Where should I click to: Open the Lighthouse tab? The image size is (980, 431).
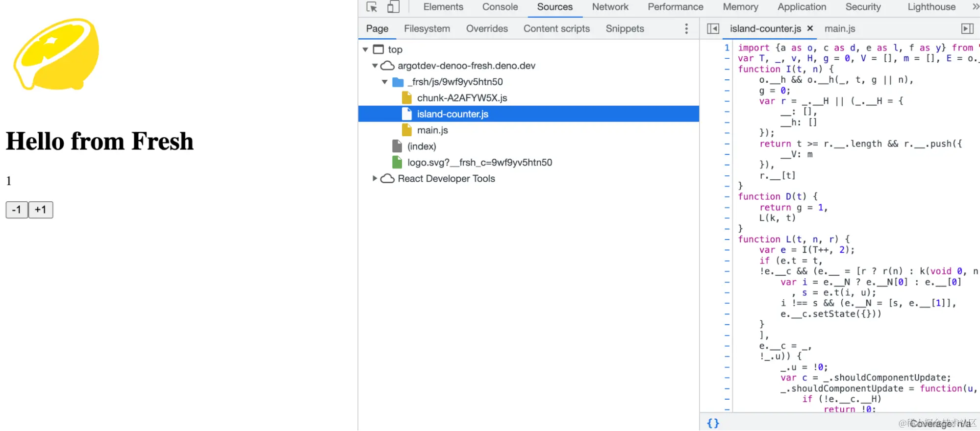931,7
